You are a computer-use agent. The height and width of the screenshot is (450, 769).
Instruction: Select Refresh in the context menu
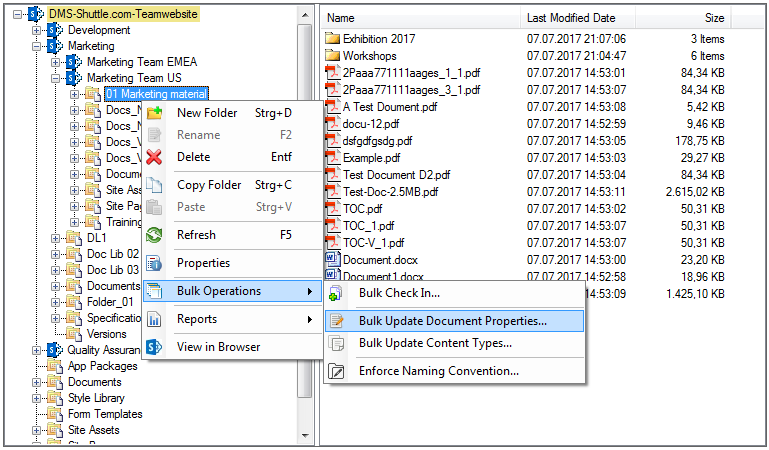[x=232, y=235]
